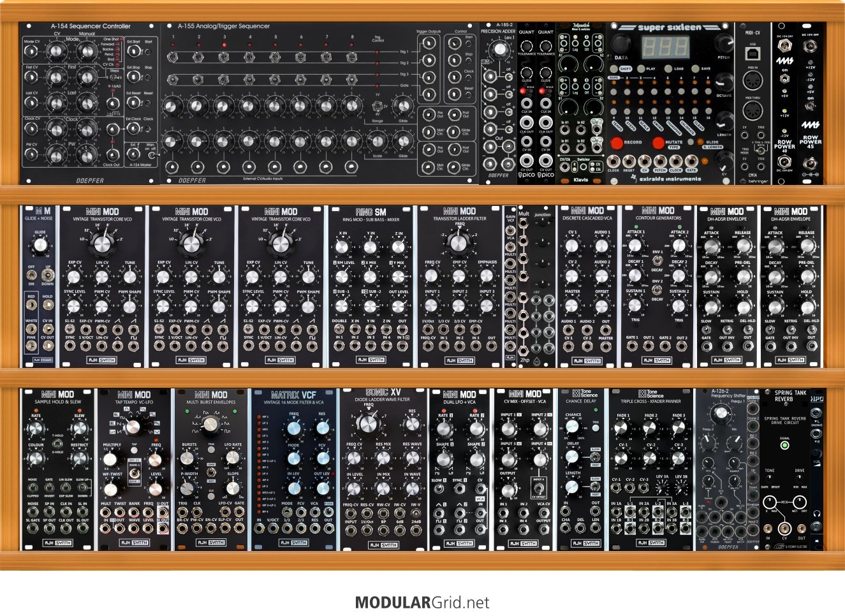
Task: Click the Clock Out jack on A-154
Action: (112, 155)
